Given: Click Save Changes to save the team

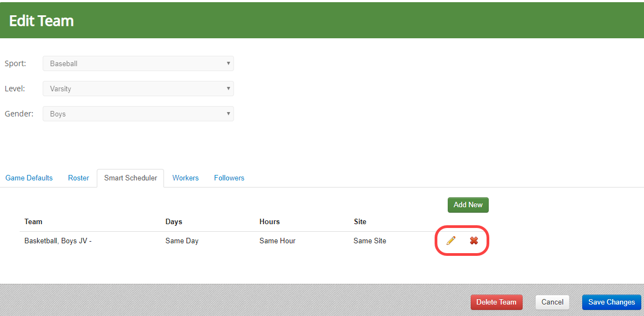Looking at the screenshot, I should click(x=611, y=302).
